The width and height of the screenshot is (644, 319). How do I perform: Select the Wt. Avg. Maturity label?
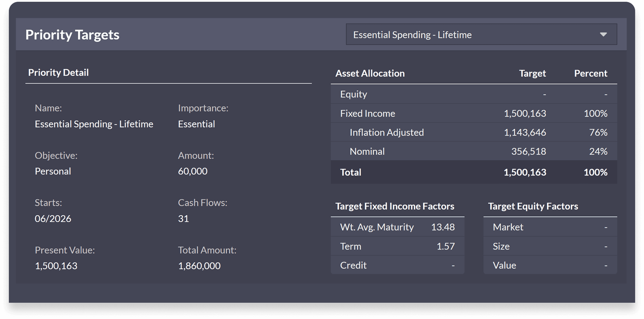tap(377, 227)
